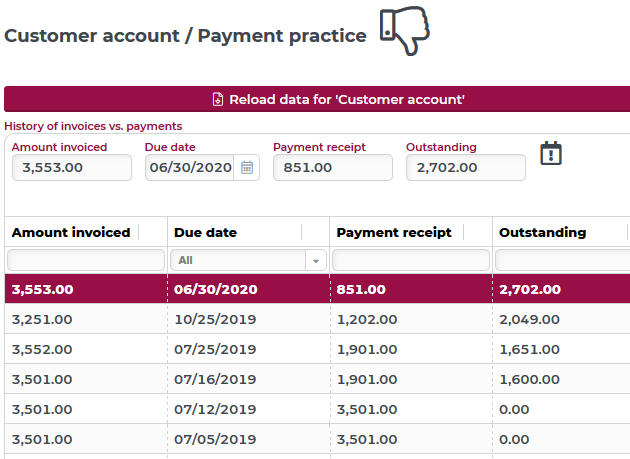Click the reload document icon in the banner
Screen dimensions: 630x459
tap(217, 100)
